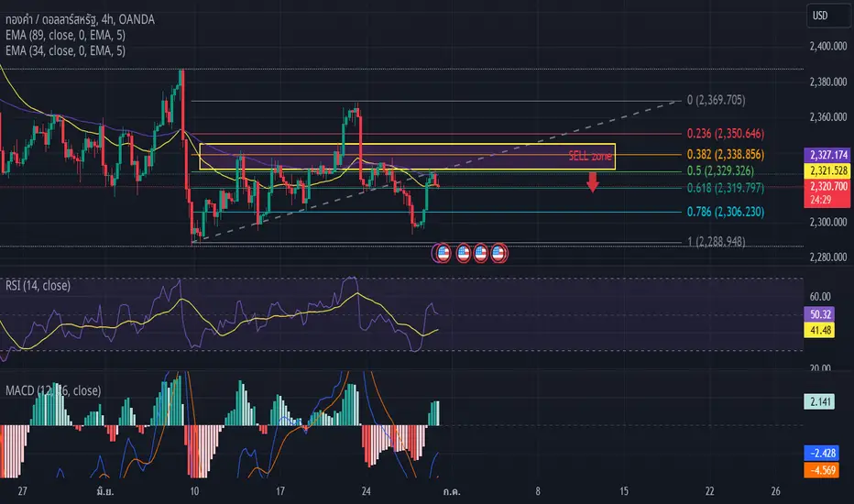Click date 15 on the time axis
The height and width of the screenshot is (504, 854).
point(624,491)
